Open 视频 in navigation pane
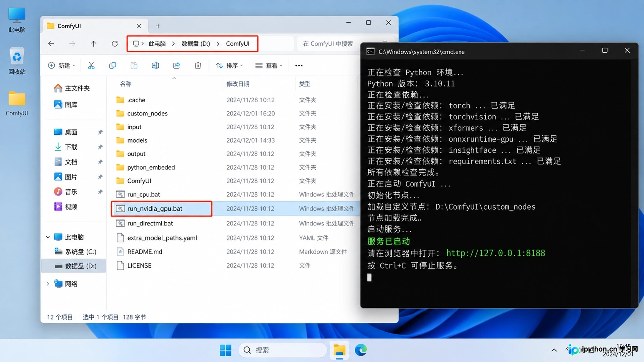Viewport: 644px width, 362px height. (x=65, y=207)
